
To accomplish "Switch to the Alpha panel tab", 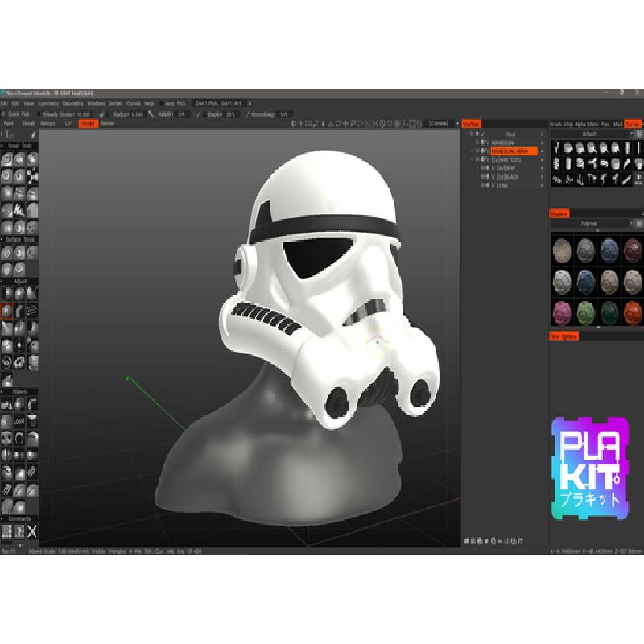I will (580, 124).
